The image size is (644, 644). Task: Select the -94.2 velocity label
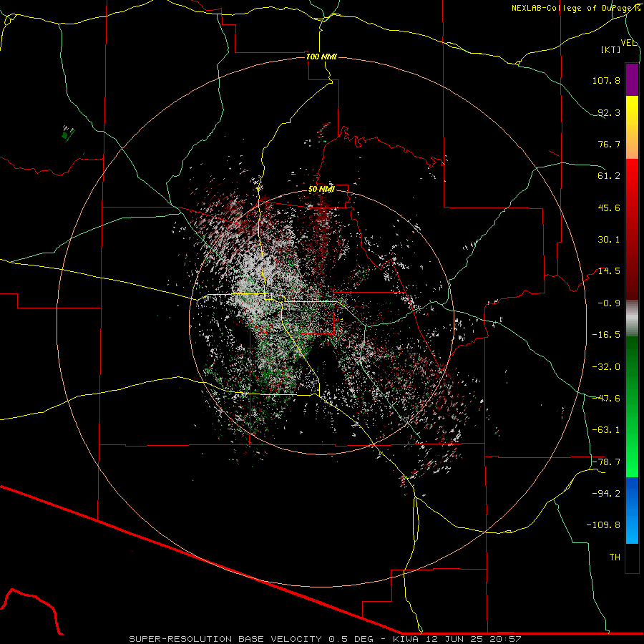pos(606,494)
